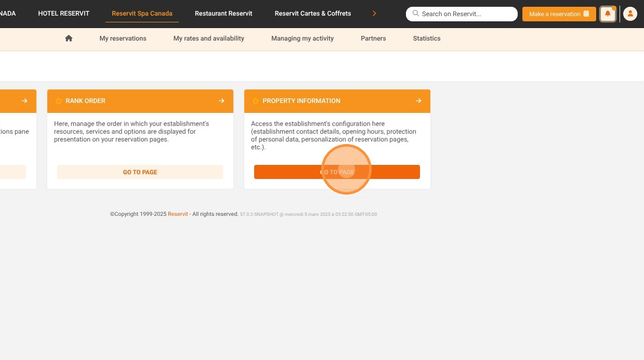Focus the Search on Reservit field
This screenshot has width=644, height=360.
tap(462, 14)
